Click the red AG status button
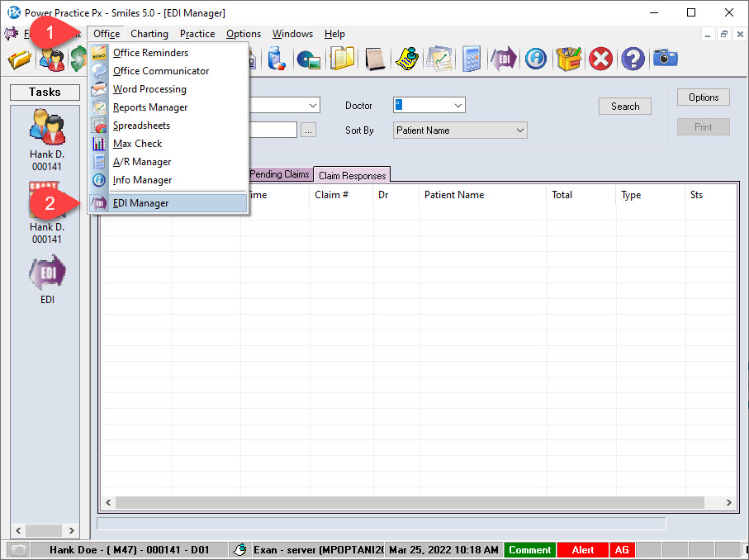Image resolution: width=749 pixels, height=560 pixels. pyautogui.click(x=622, y=550)
